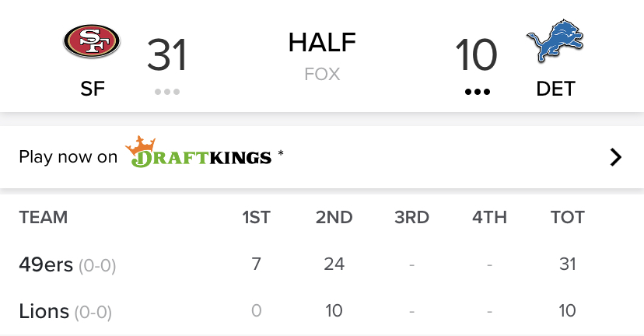Click the 1ST quarter column header
Image resolution: width=644 pixels, height=336 pixels.
(257, 217)
